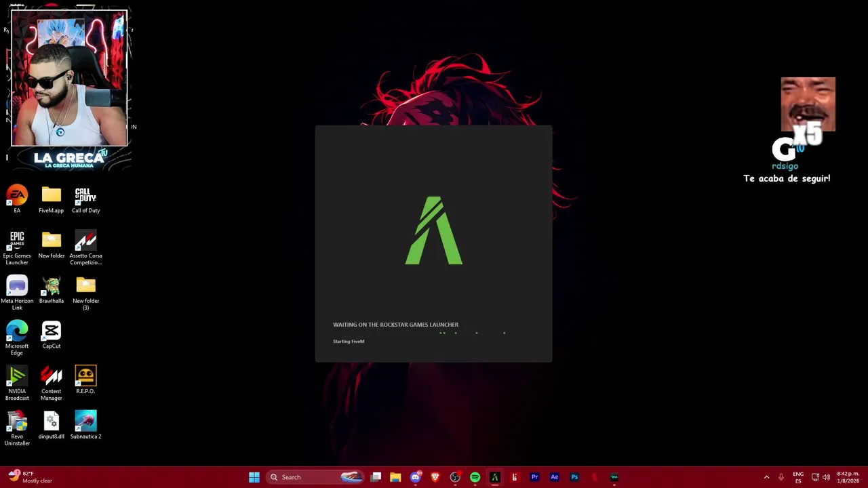Open Adobe Premiere Pro from the taskbar
This screenshot has width=868, height=488.
point(534,477)
